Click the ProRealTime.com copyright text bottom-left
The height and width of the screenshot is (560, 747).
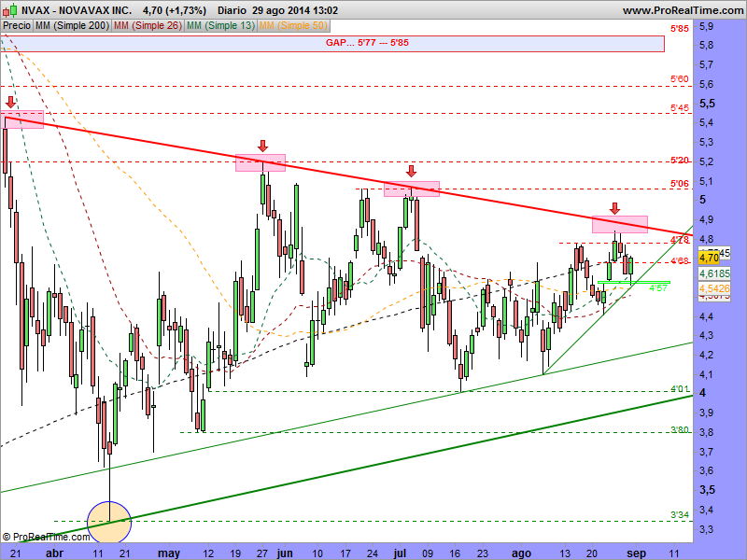[x=46, y=538]
